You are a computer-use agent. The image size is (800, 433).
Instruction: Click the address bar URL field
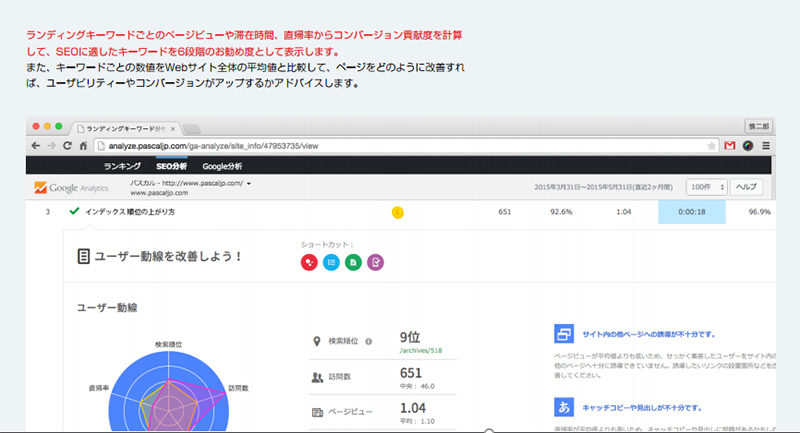[400, 146]
